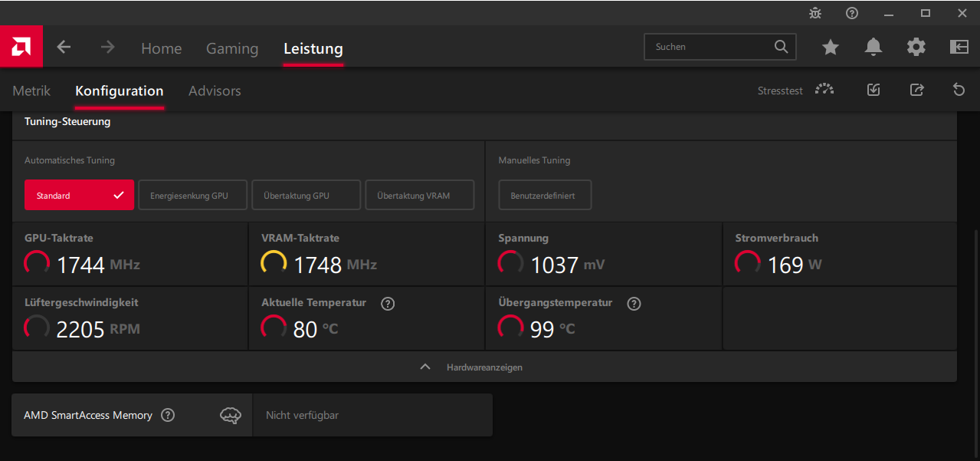Click the Nicht verfügbar status text
Viewport: 980px width, 461px height.
[x=302, y=415]
